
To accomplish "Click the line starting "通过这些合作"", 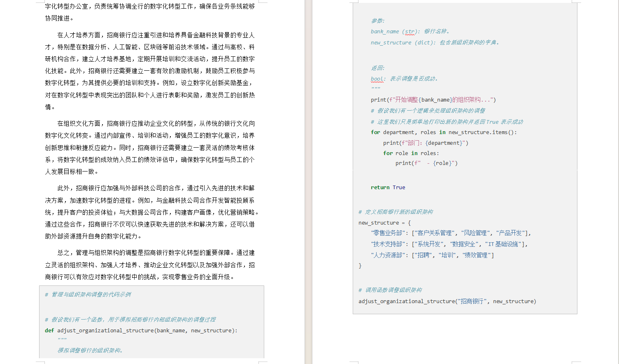I will click(x=150, y=224).
